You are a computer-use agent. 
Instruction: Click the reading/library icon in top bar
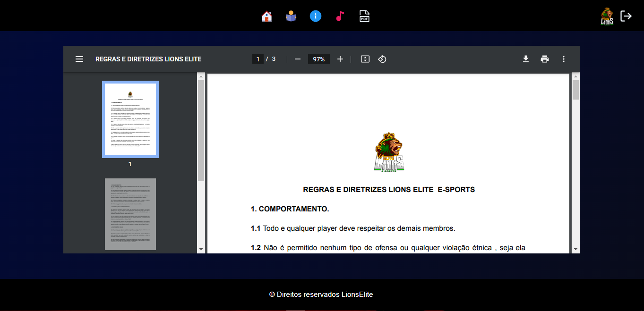click(x=291, y=16)
